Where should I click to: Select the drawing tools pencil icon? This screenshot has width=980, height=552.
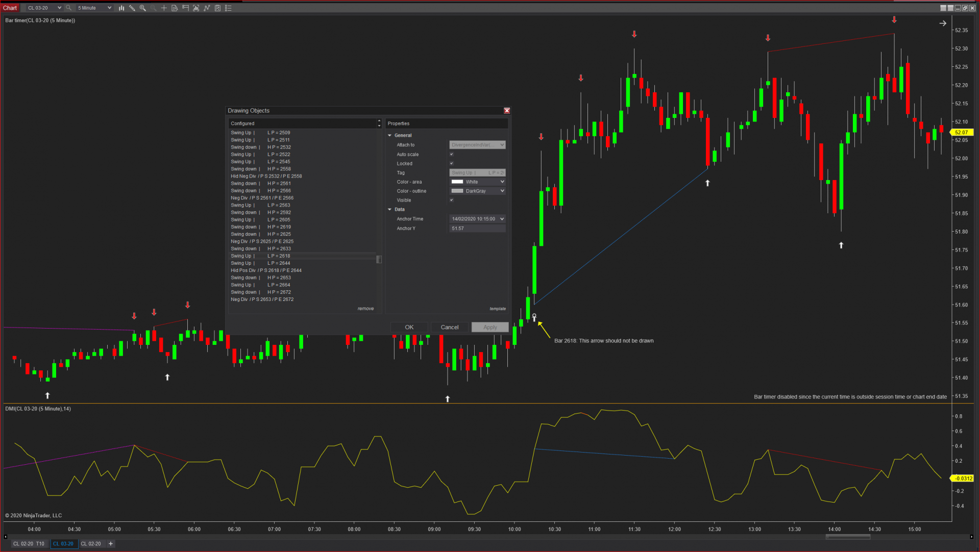(132, 8)
